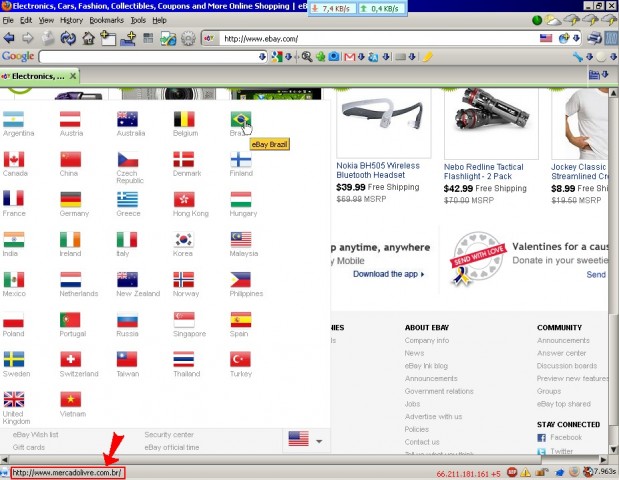619x480 pixels.
Task: Pick the United Kingdom flag
Action: click(13, 399)
